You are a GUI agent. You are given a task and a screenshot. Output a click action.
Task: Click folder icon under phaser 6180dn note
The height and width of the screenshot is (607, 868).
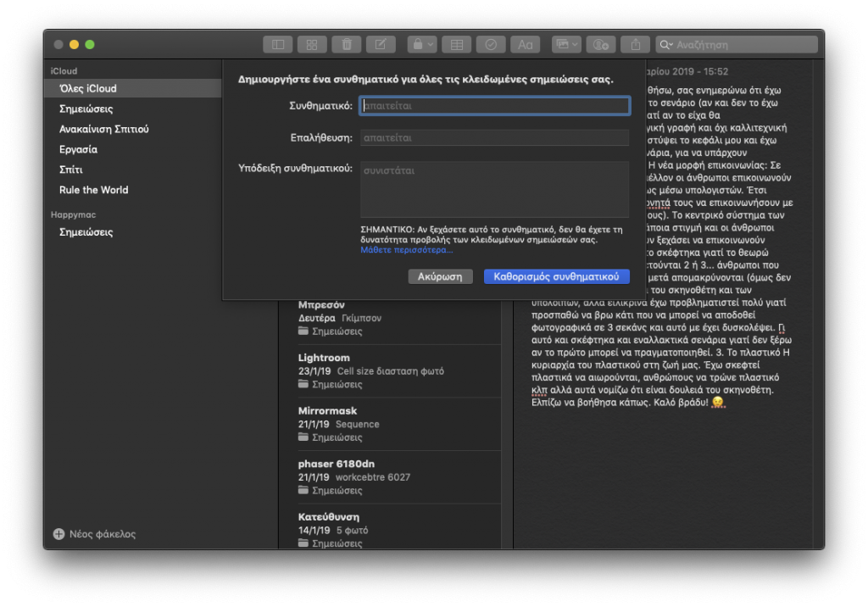[303, 490]
